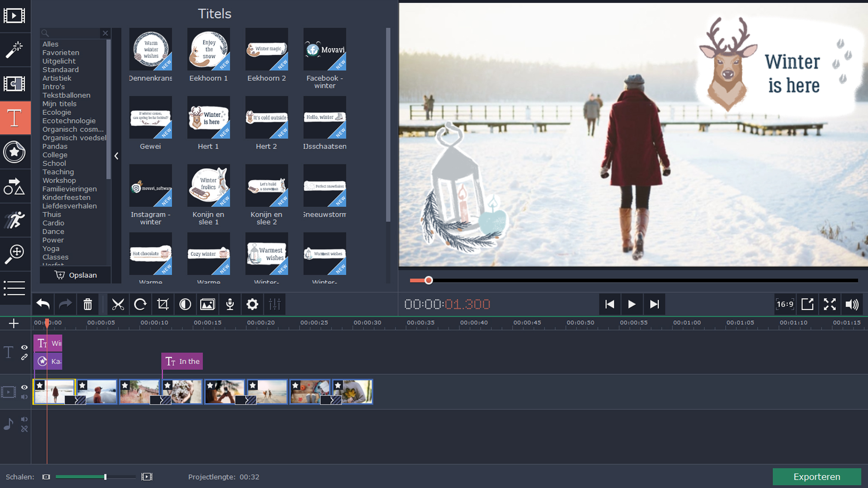The height and width of the screenshot is (488, 868).
Task: Click the Opslaan store button
Action: [75, 275]
